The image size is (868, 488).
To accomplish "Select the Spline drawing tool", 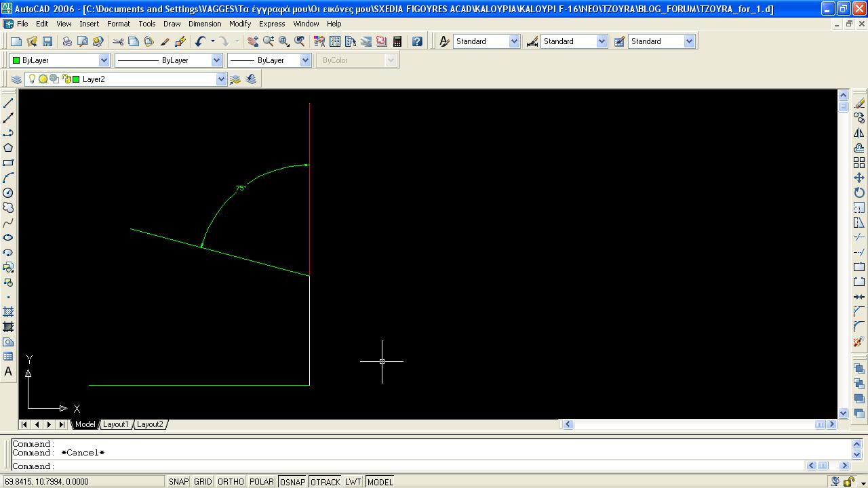I will (x=8, y=222).
